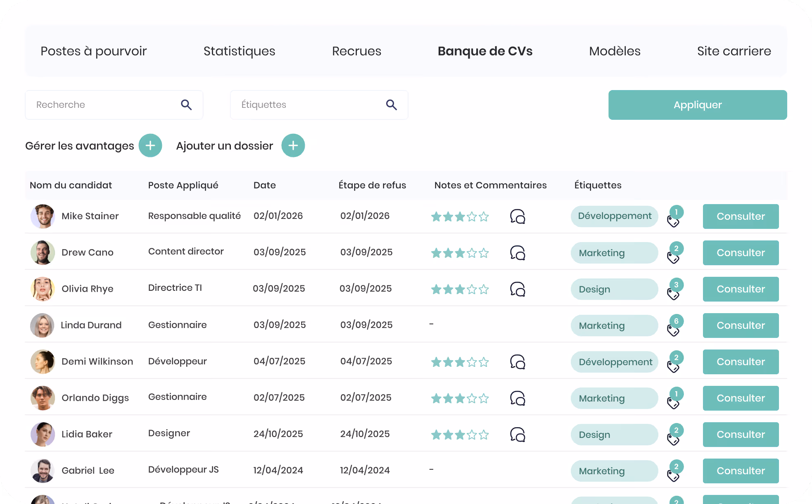Click the tag icon in Orlando Diggs's row
The width and height of the screenshot is (812, 504).
673,403
